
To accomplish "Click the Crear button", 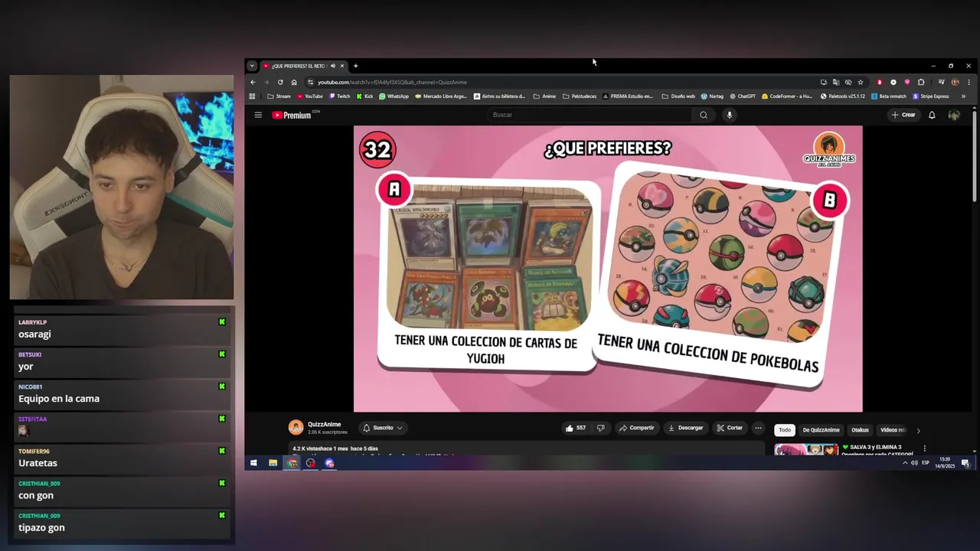I will pyautogui.click(x=903, y=115).
